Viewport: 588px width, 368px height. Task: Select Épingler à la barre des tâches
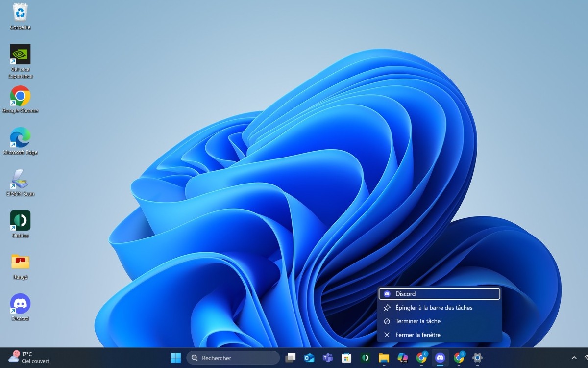tap(434, 308)
